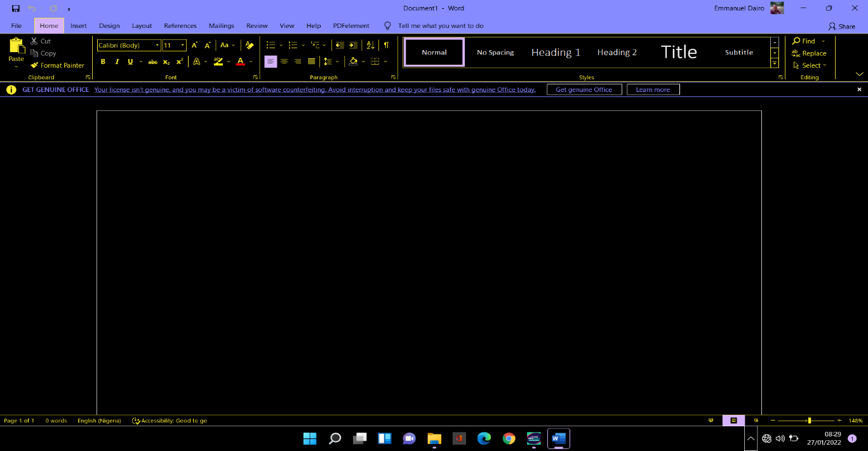868x451 pixels.
Task: Click the Format Painter brush icon
Action: coord(34,65)
